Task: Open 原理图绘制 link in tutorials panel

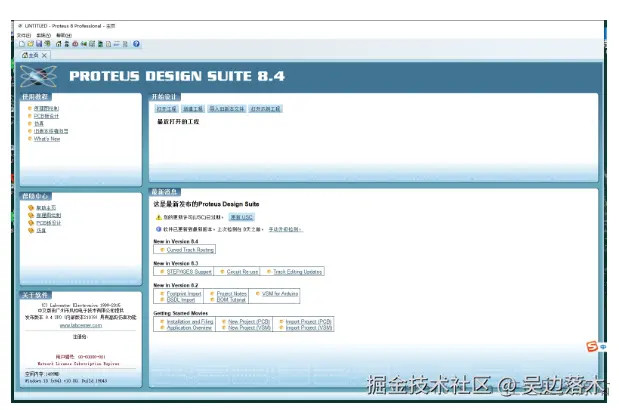Action: 46,108
